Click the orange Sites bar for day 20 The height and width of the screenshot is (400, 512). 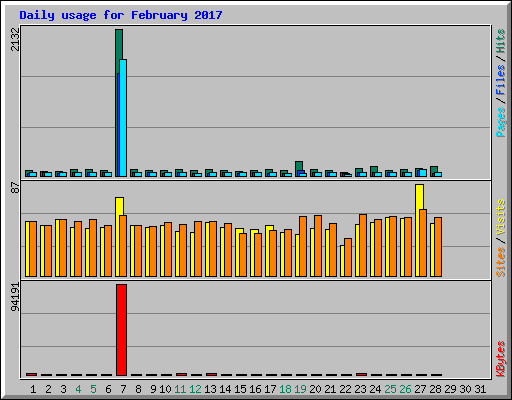318,246
